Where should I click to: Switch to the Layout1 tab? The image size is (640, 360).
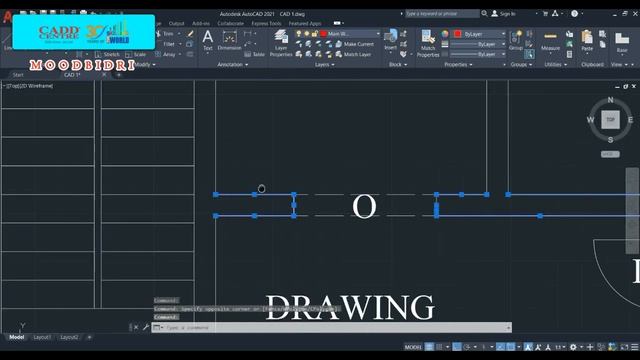pos(42,337)
